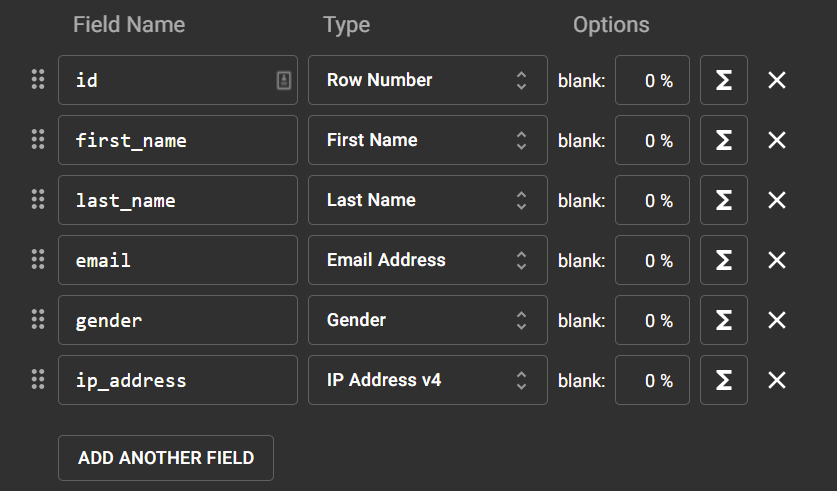This screenshot has height=491, width=837.
Task: Click the sigma formula button for ip_address
Action: tap(724, 380)
